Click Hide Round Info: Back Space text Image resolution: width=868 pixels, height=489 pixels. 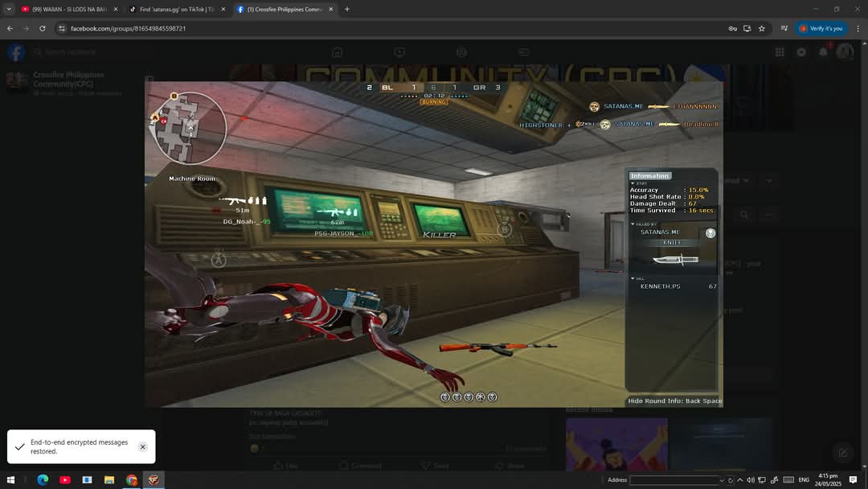click(x=675, y=401)
